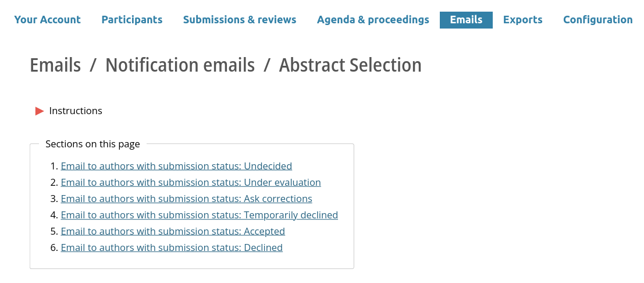Open the Accepted status email link
The height and width of the screenshot is (283, 644).
[x=173, y=231]
